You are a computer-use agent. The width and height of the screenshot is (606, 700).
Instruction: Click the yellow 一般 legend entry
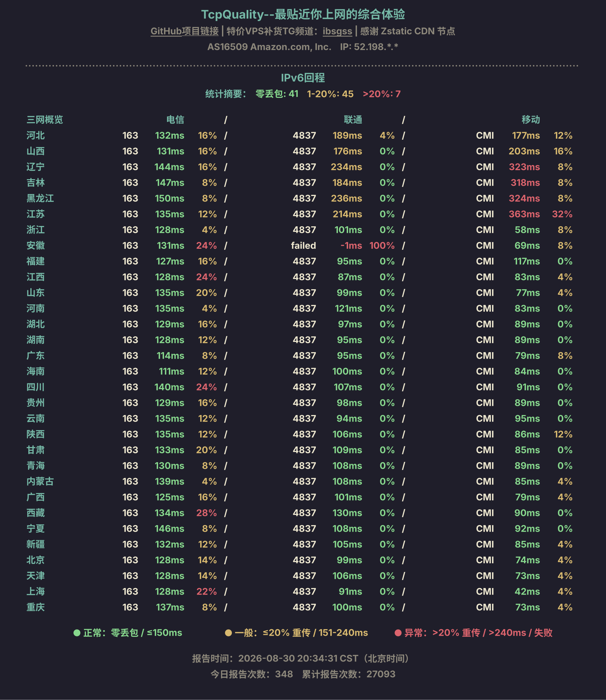pos(296,633)
